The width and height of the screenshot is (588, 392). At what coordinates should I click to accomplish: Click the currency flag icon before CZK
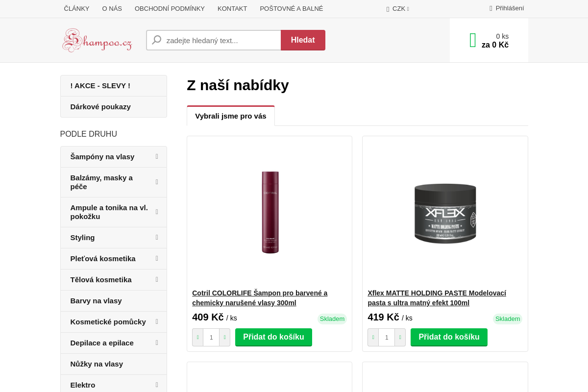coord(387,8)
